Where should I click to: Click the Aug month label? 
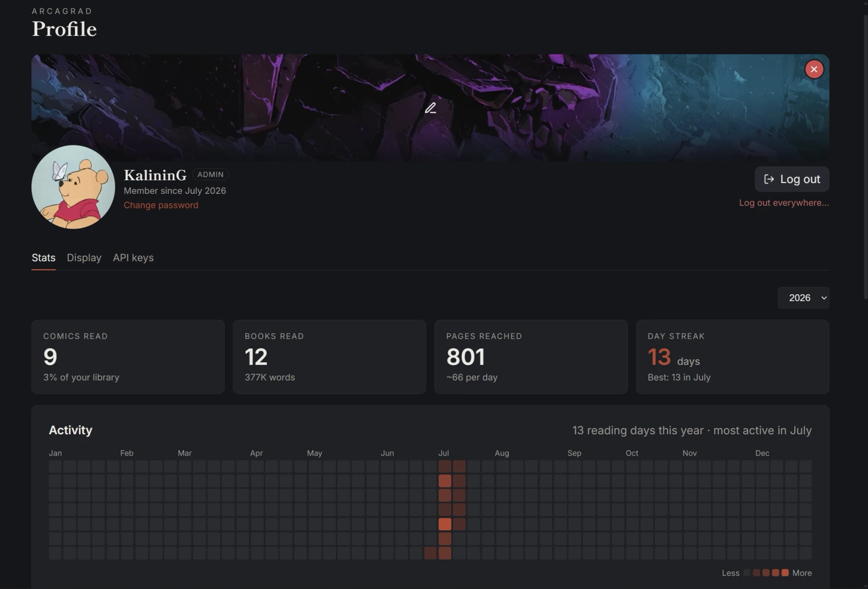point(502,453)
